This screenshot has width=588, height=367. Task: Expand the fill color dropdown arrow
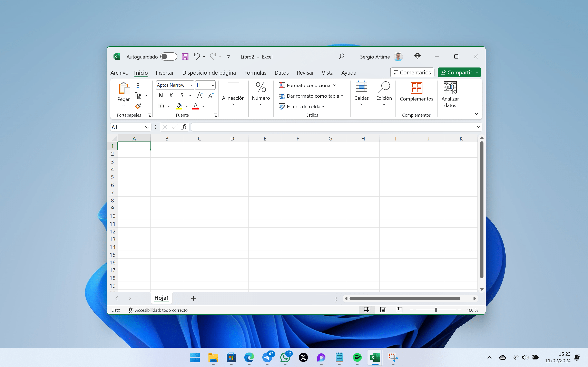click(187, 106)
